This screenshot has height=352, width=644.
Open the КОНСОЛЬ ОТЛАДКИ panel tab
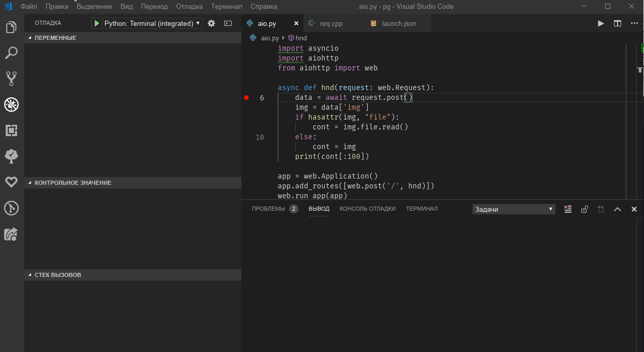367,209
